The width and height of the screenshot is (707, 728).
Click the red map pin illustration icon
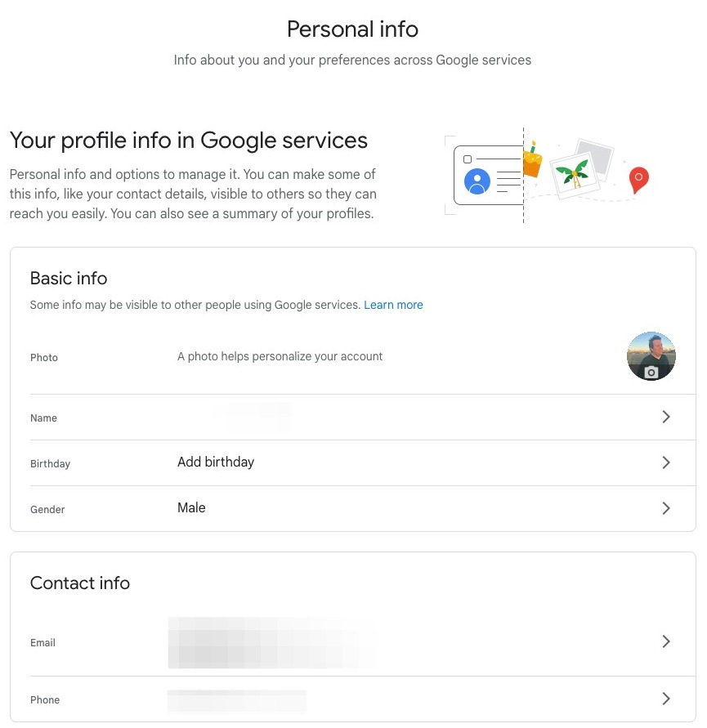[638, 178]
